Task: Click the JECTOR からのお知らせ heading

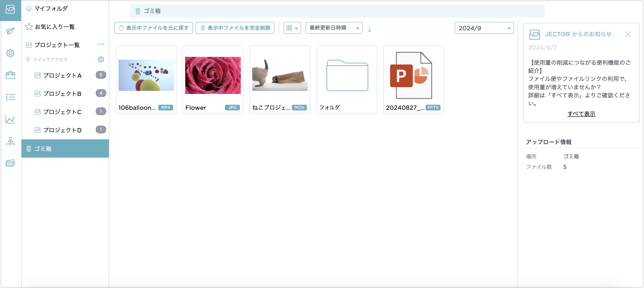Action: pyautogui.click(x=578, y=34)
